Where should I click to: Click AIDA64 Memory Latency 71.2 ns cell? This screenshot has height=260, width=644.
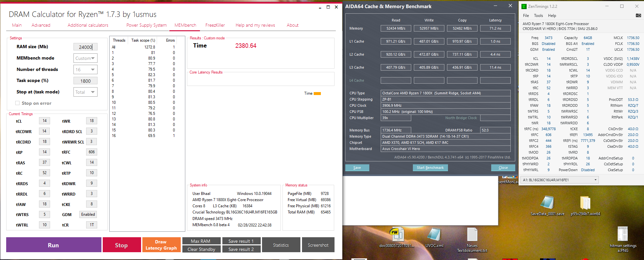[x=495, y=28]
